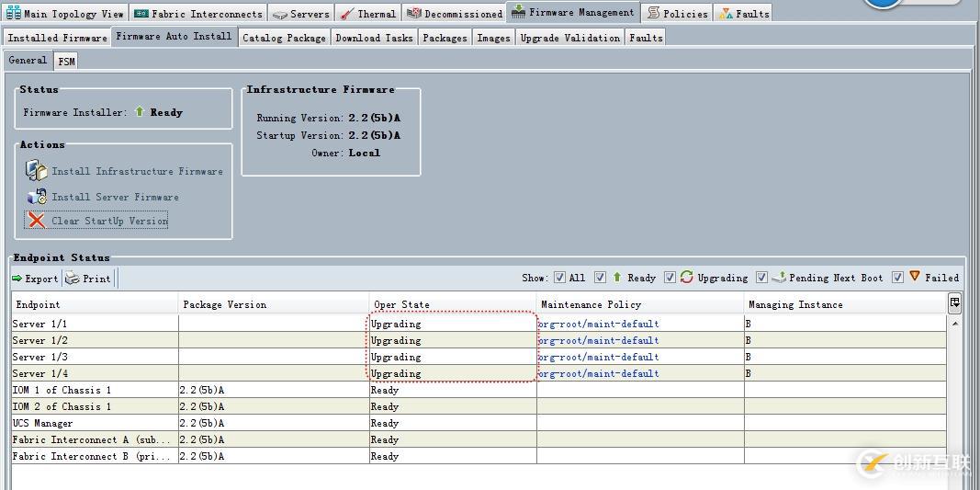980x490 pixels.
Task: Click Install Infrastructure Firmware action
Action: tap(124, 171)
